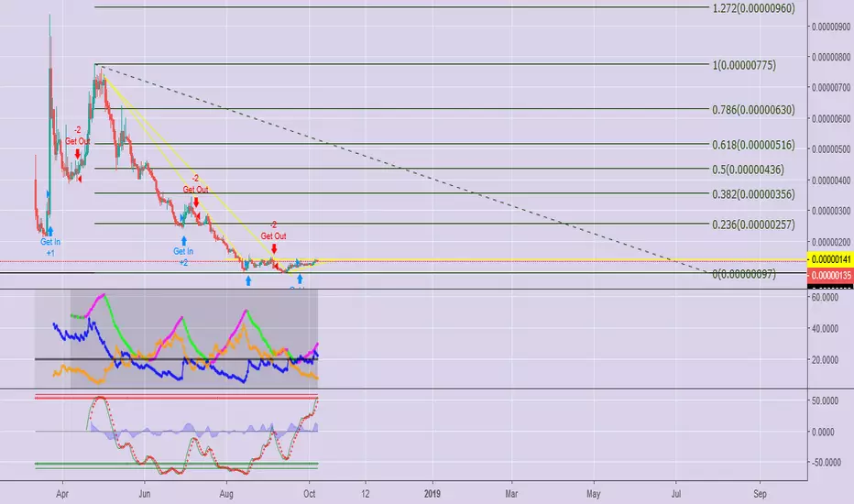The height and width of the screenshot is (504, 854).
Task: Click the 40.0000 indicator scale value
Action: coord(825,329)
